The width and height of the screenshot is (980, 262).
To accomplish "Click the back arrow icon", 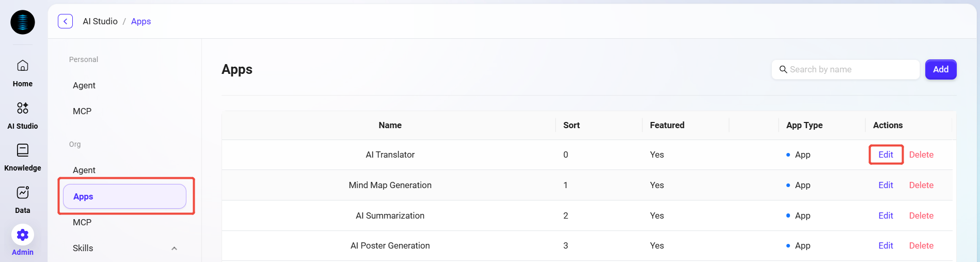I will (65, 21).
